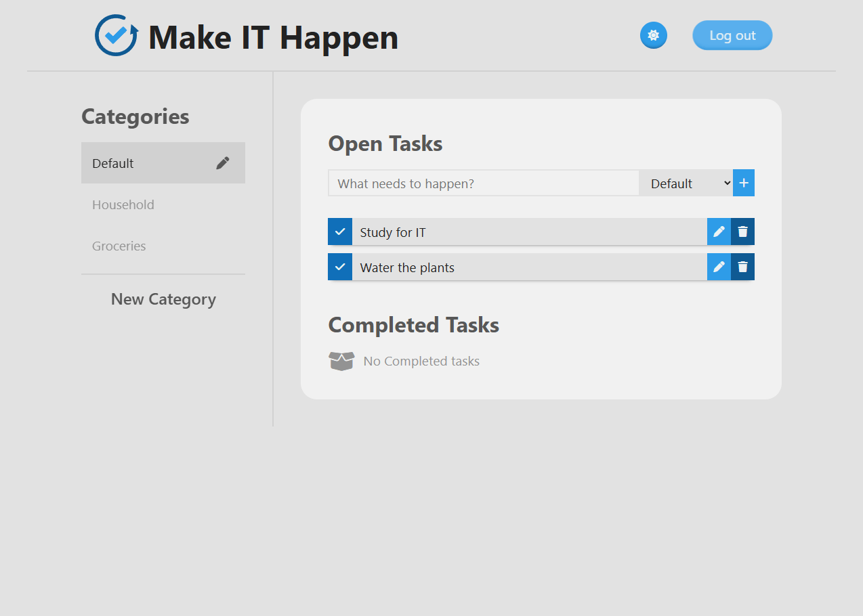This screenshot has width=863, height=616.
Task: Create a New Category
Action: click(x=163, y=299)
